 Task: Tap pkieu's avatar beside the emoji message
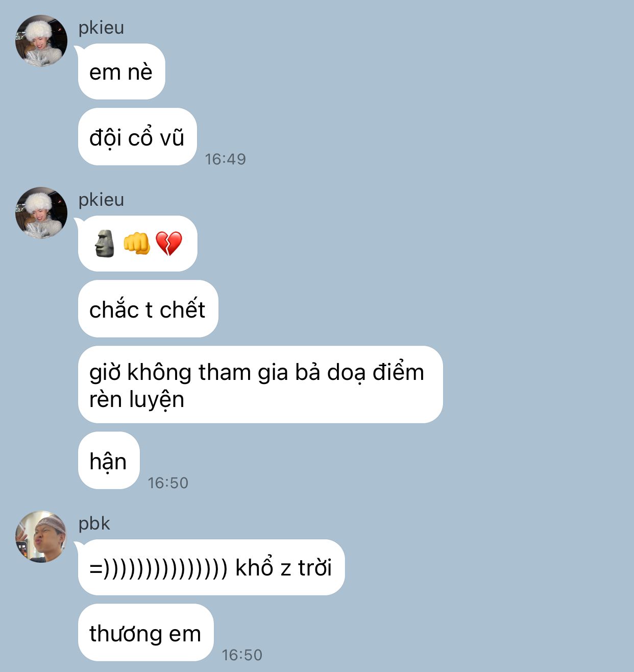[41, 213]
